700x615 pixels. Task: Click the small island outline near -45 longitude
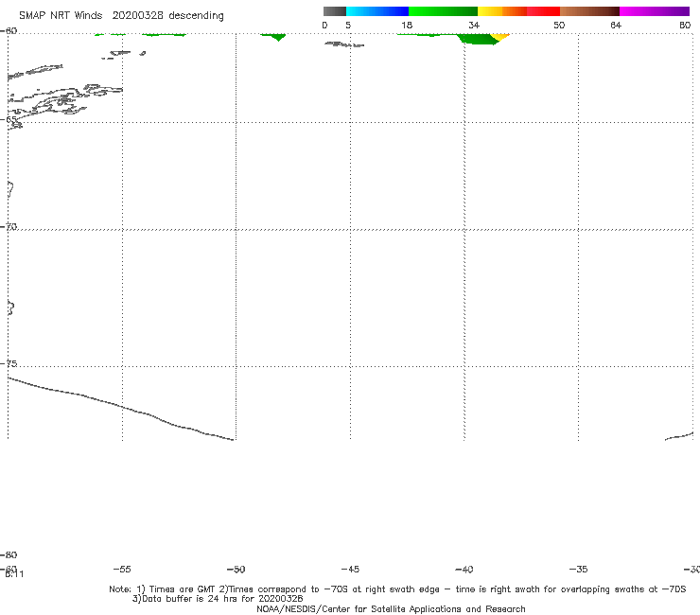[x=344, y=44]
